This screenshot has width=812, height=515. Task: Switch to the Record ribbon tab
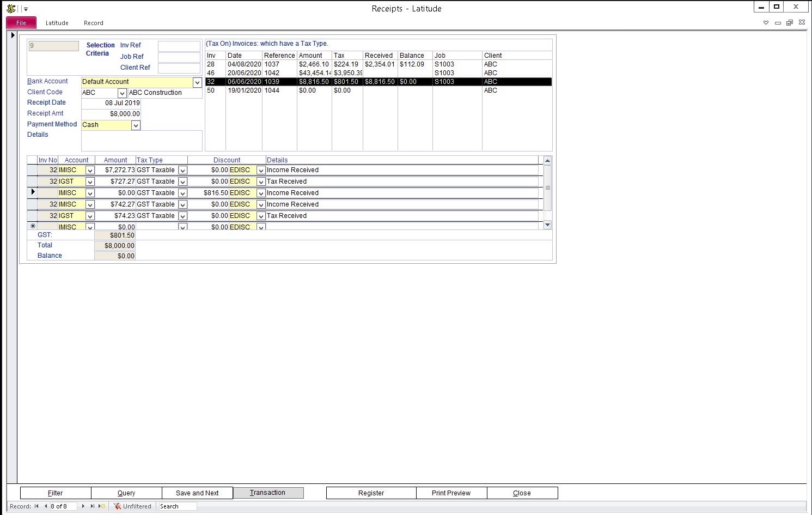click(x=94, y=23)
